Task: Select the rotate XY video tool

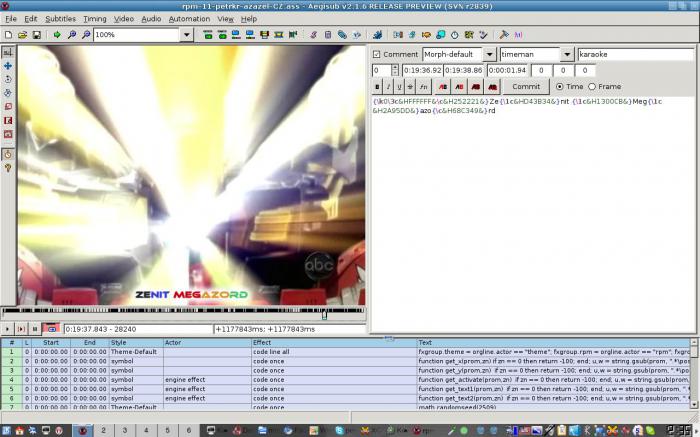Action: 8,93
